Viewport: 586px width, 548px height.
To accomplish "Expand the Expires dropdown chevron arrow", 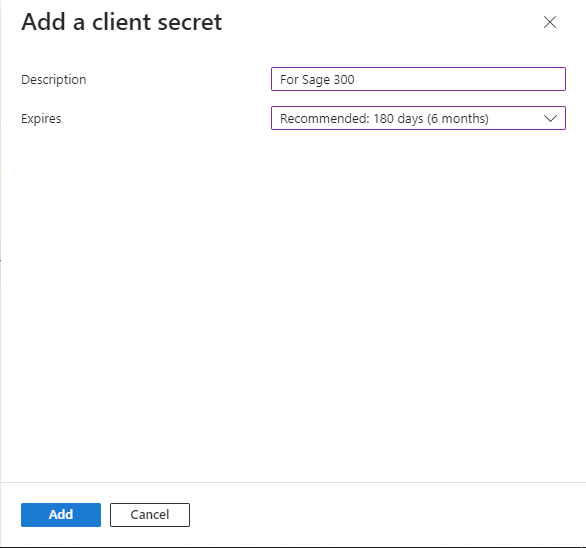I will [550, 118].
